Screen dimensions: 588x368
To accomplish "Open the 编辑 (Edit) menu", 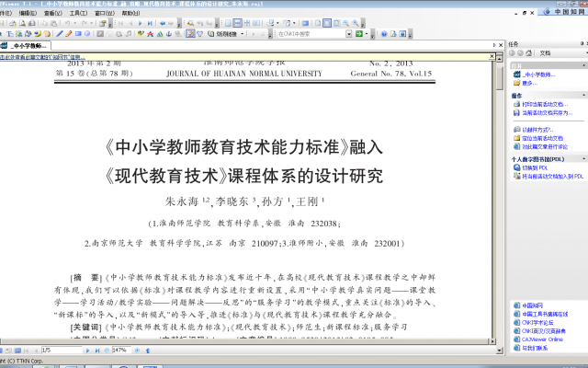I will pos(28,13).
